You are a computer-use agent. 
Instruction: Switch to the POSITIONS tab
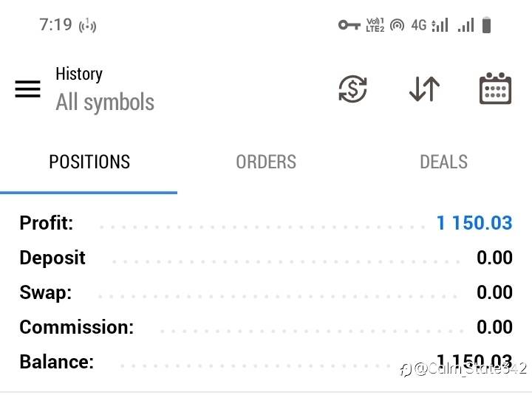coord(89,162)
